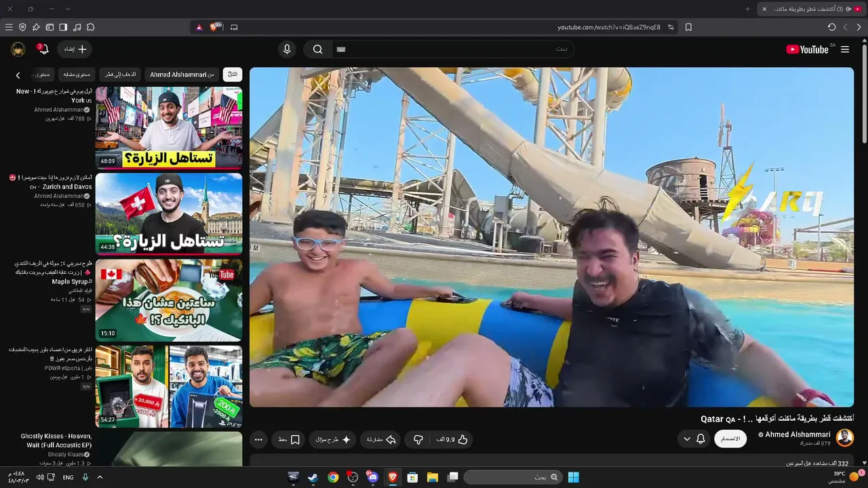
Task: Open Steam from the taskbar
Action: coord(313,477)
